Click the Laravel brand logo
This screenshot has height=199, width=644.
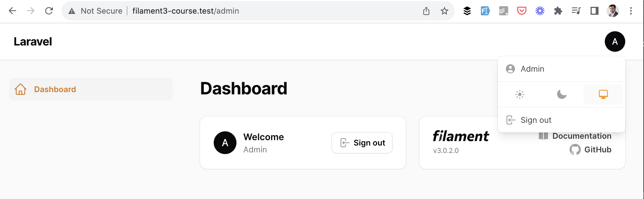[33, 42]
